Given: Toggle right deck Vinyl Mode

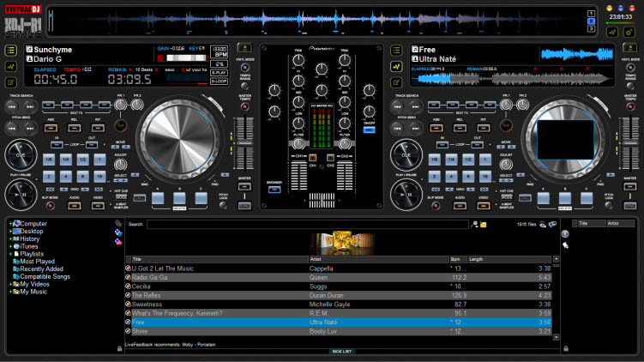Looking at the screenshot, I should pyautogui.click(x=630, y=68).
